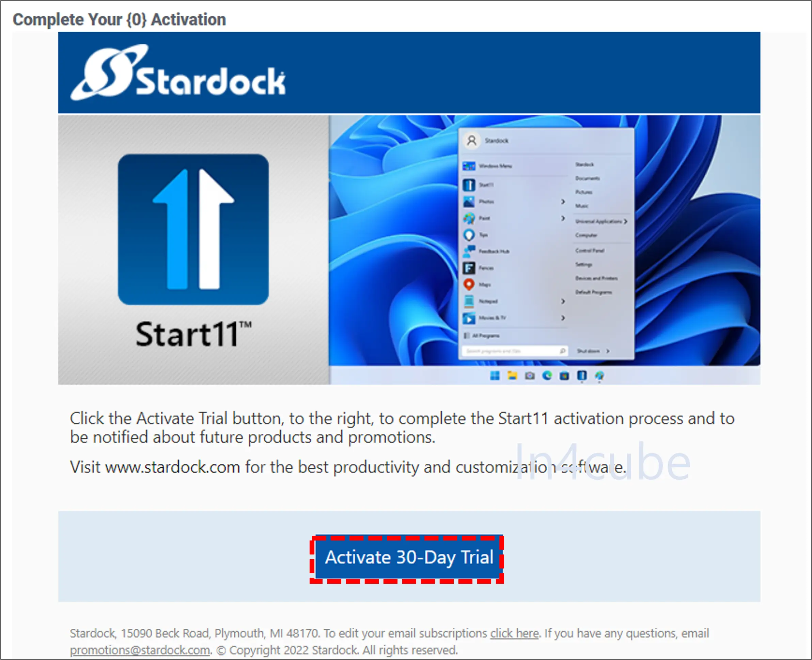Click the large Start11 arrows logo
This screenshot has width=812, height=660.
193,229
